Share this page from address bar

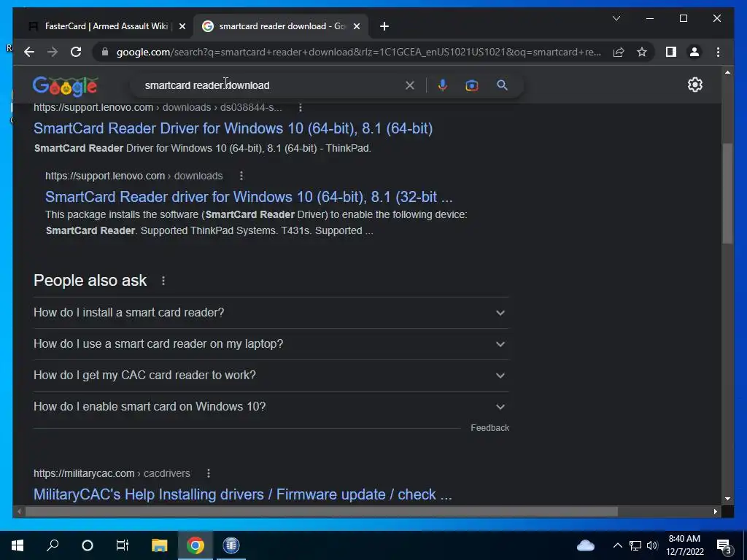(619, 52)
